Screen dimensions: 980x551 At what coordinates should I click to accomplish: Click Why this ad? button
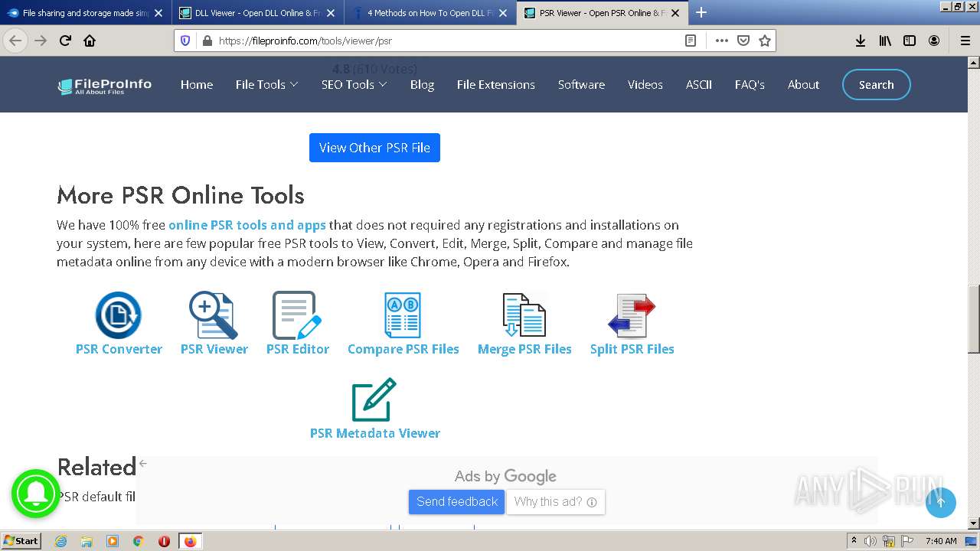point(556,502)
